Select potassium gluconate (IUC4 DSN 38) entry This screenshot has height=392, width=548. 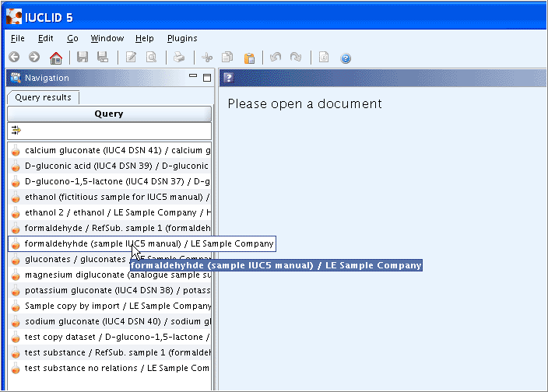pyautogui.click(x=110, y=290)
